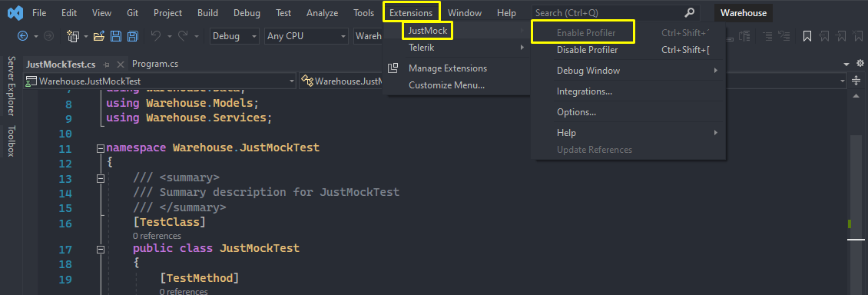Switch to the Program.cs tab
This screenshot has height=295, width=868.
point(155,64)
